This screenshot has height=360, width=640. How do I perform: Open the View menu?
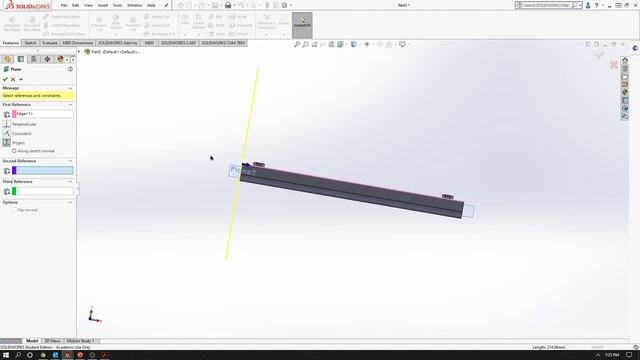point(88,5)
